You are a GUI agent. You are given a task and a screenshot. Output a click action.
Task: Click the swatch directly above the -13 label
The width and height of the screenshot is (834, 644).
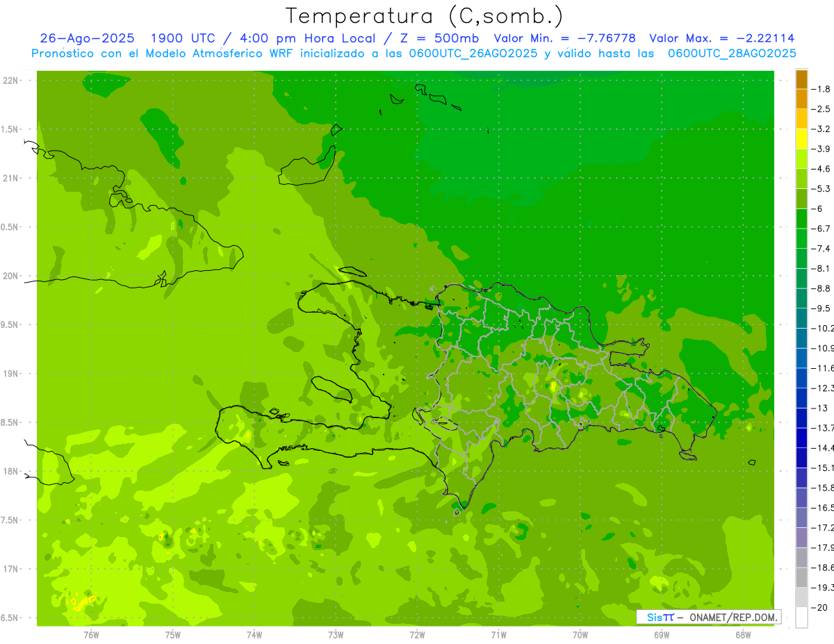click(x=801, y=398)
